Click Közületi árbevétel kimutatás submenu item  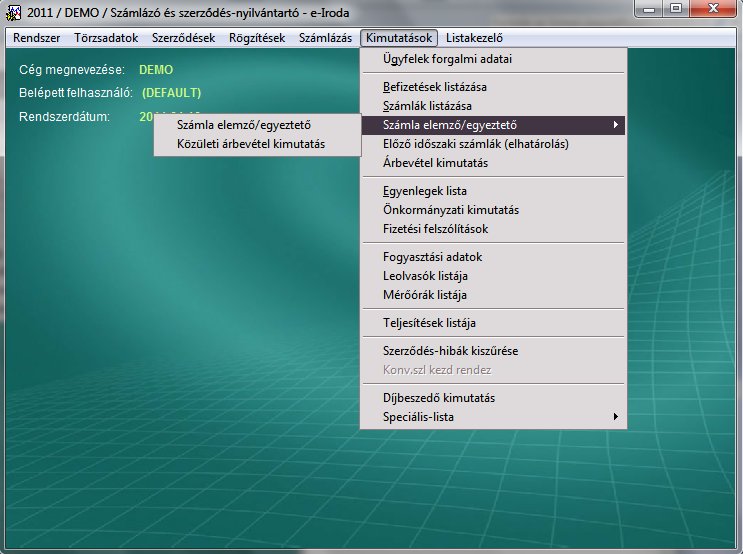tap(250, 144)
